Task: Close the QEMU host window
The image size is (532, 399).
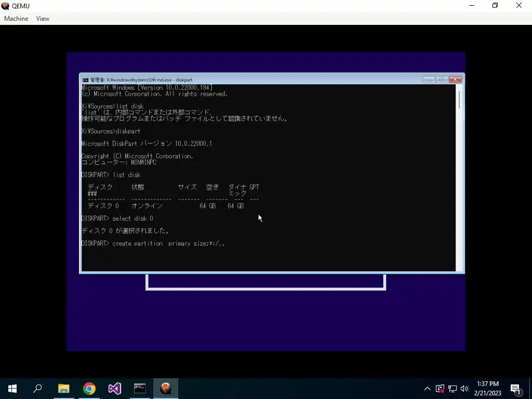Action: 519,6
